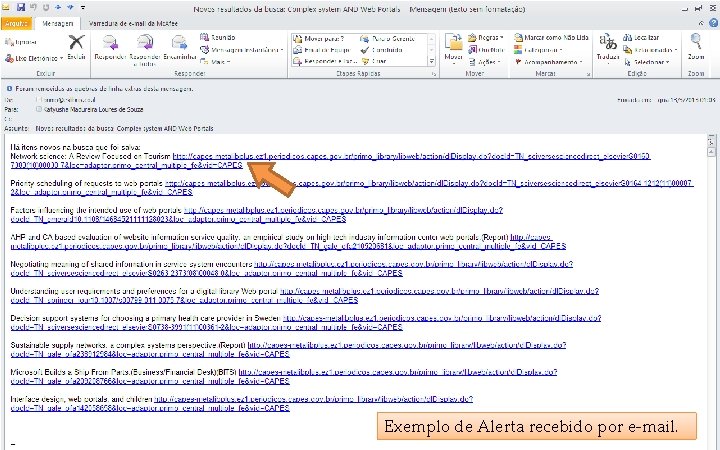Open the Priority scheduling of requests link
Image resolution: width=720 pixels, height=450 pixels.
[429, 183]
